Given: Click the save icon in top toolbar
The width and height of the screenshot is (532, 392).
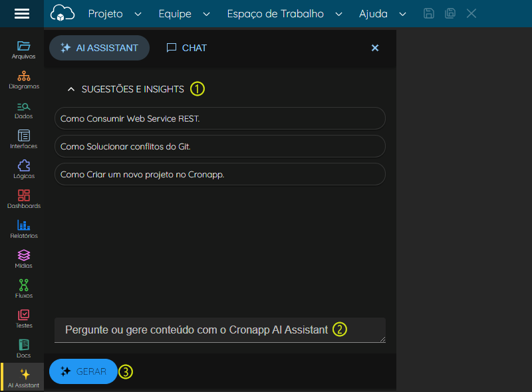Looking at the screenshot, I should pyautogui.click(x=429, y=13).
